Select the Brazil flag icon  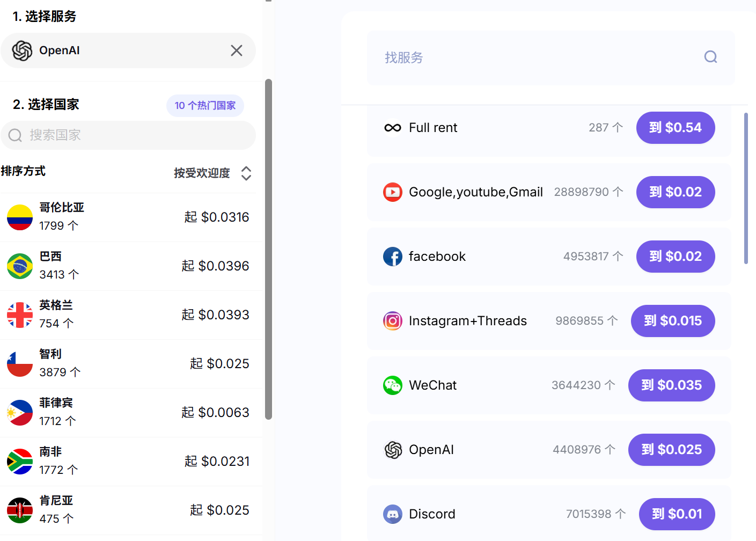(x=20, y=266)
